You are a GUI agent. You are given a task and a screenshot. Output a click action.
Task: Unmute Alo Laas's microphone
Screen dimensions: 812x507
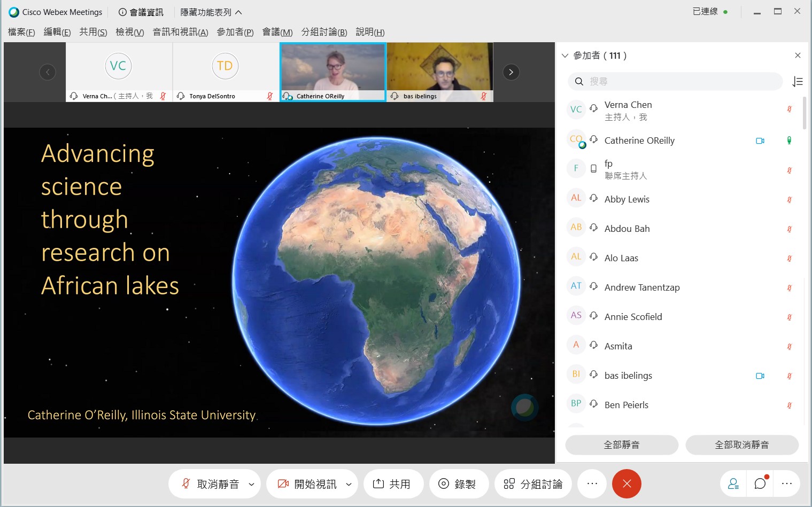point(789,259)
